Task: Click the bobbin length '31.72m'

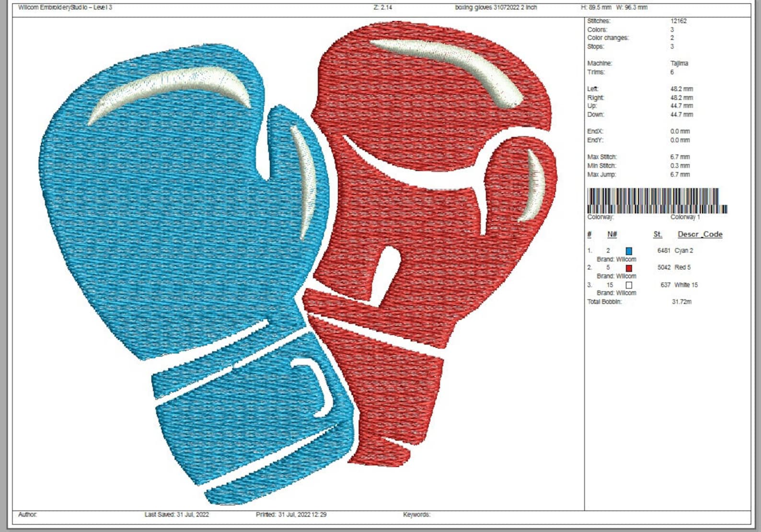Action: [x=681, y=302]
